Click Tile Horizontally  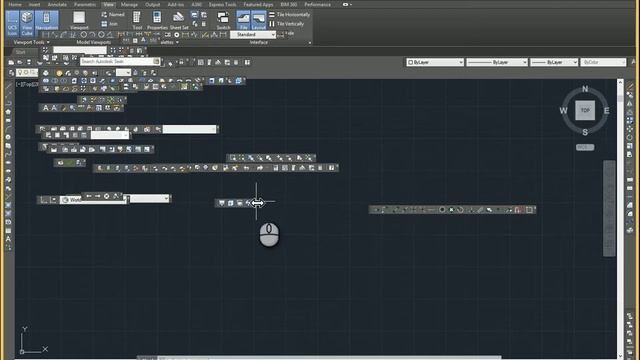pos(289,15)
